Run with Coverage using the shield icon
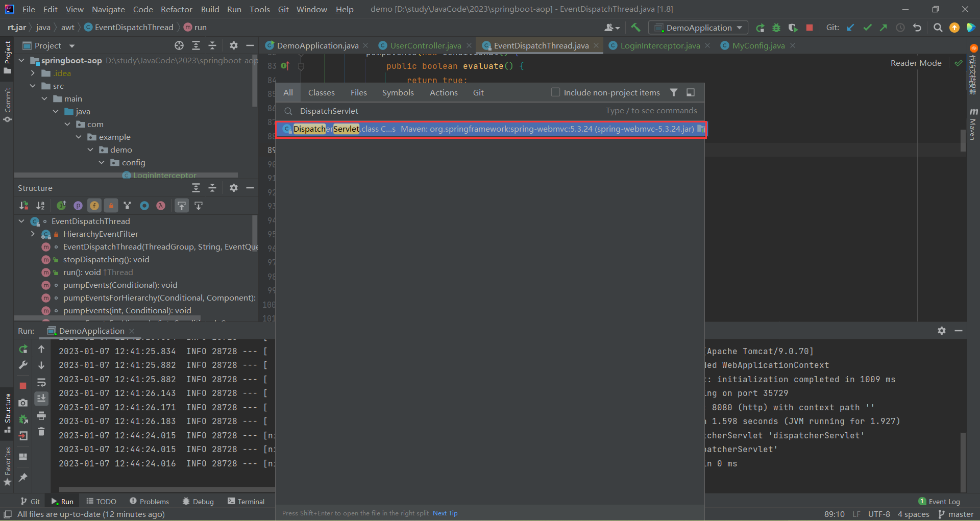 (x=793, y=28)
